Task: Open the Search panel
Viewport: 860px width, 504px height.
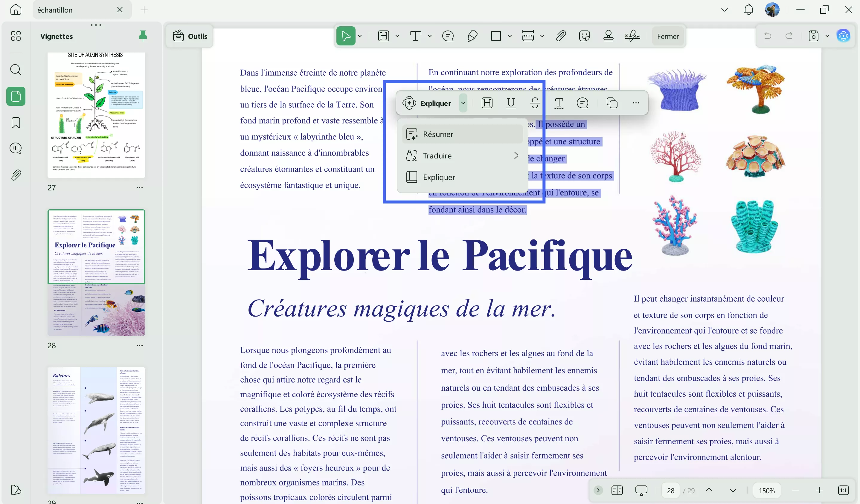Action: (16, 70)
